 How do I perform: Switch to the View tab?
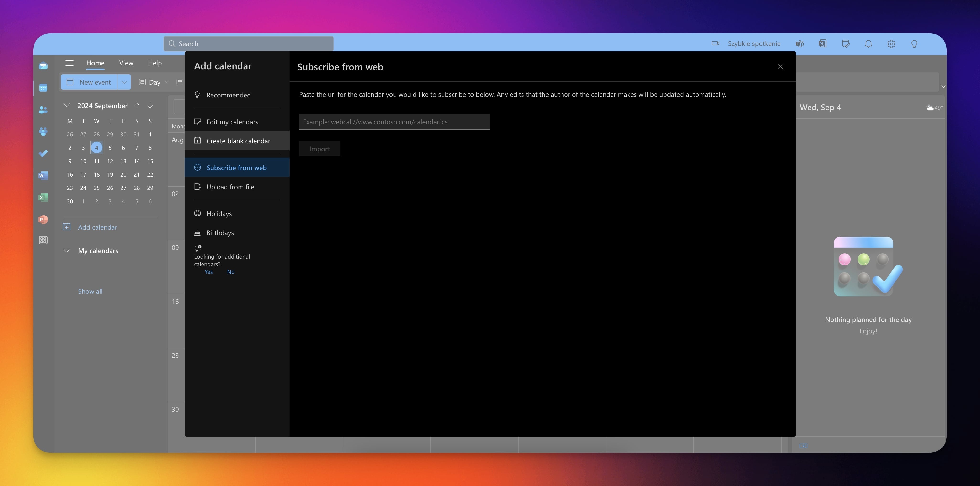coord(126,63)
